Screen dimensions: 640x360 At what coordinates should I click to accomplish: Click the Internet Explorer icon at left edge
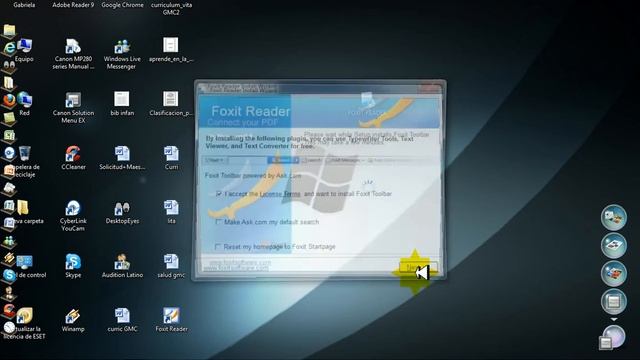9,48
